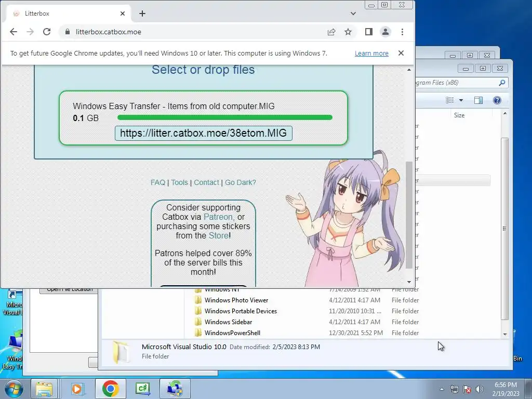532x399 pixels.
Task: Open the Contact link
Action: tap(206, 182)
